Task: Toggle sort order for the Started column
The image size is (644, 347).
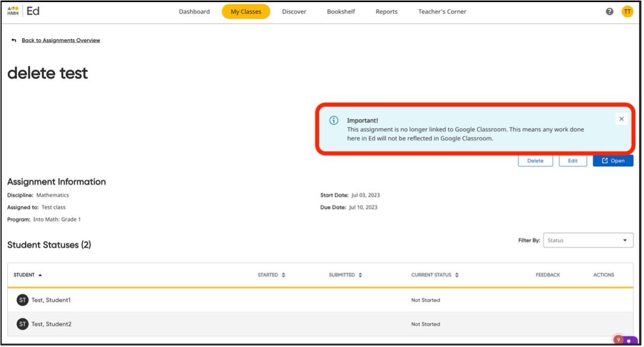Action: (283, 275)
